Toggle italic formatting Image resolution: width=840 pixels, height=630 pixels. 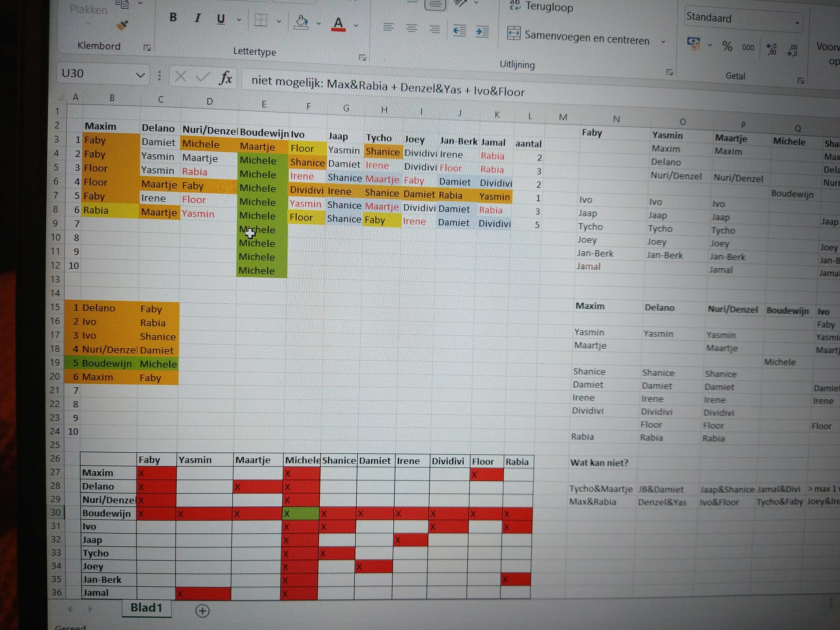[198, 18]
